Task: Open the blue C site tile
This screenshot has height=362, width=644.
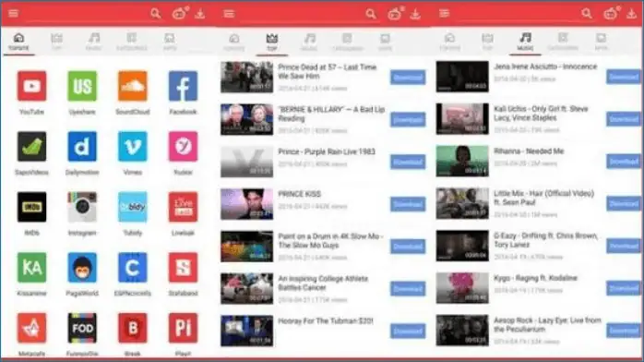Action: [x=132, y=268]
